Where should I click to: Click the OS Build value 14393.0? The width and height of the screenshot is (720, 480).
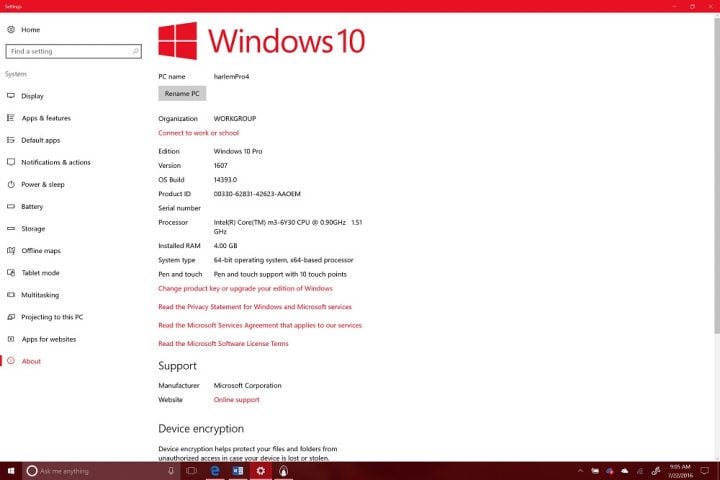pyautogui.click(x=225, y=180)
